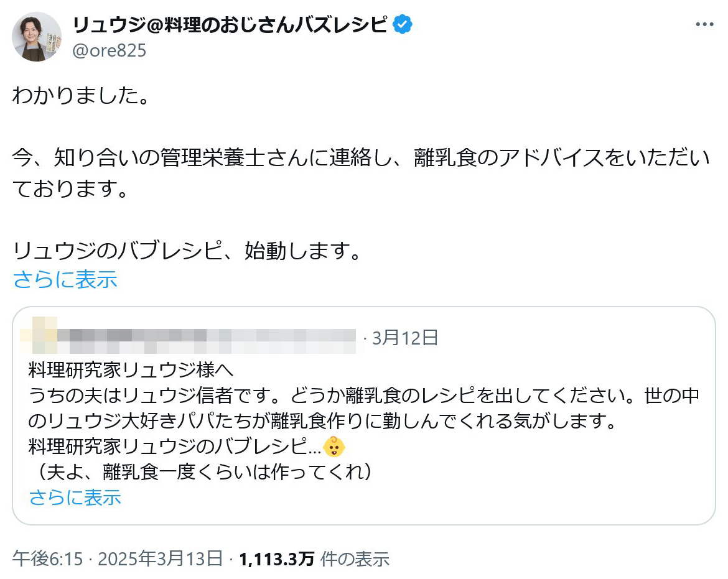Open the profile avatar of リュウジ
Viewport: 728px width, 579px height.
(37, 37)
